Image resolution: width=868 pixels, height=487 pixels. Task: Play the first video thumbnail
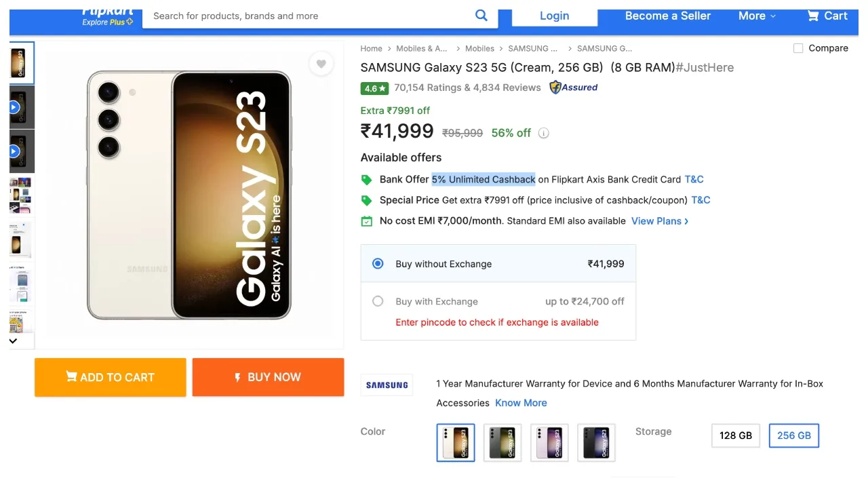14,107
